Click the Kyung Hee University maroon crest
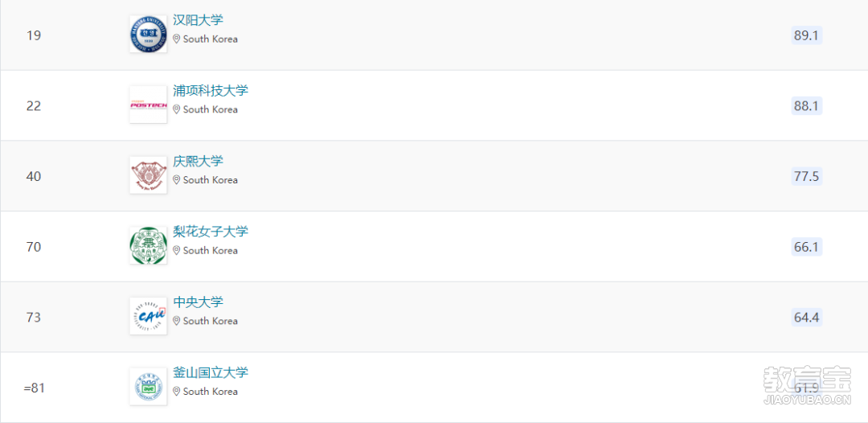 tap(149, 175)
